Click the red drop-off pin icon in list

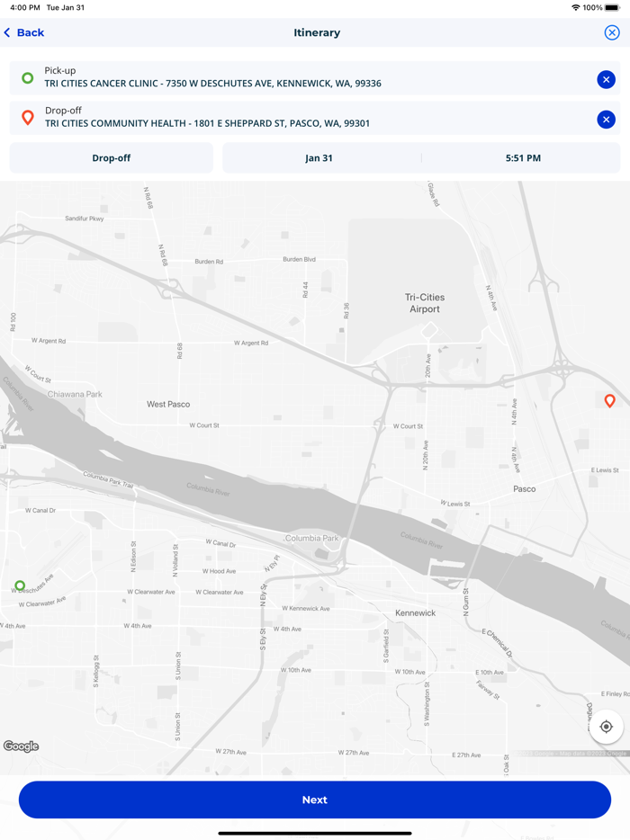[28, 117]
